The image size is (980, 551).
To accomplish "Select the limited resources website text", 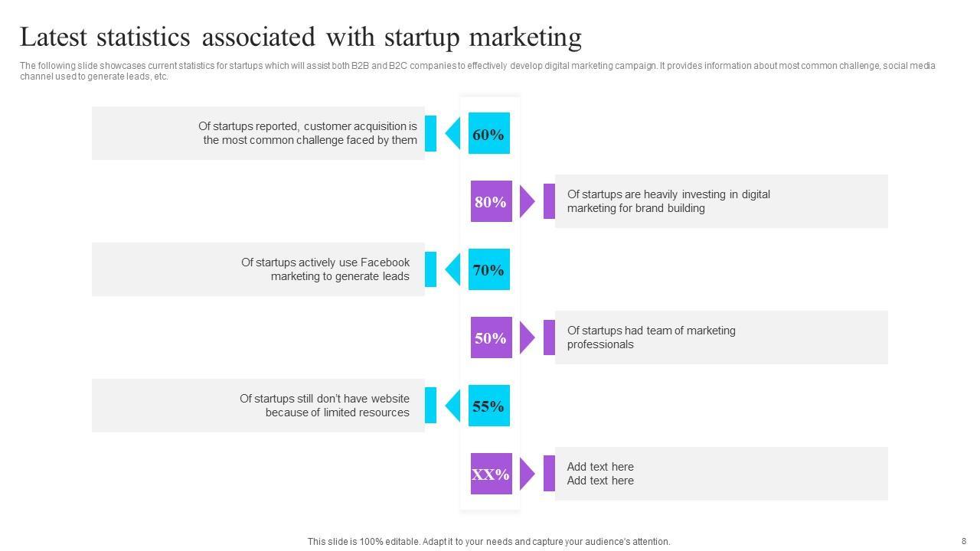I will [325, 406].
